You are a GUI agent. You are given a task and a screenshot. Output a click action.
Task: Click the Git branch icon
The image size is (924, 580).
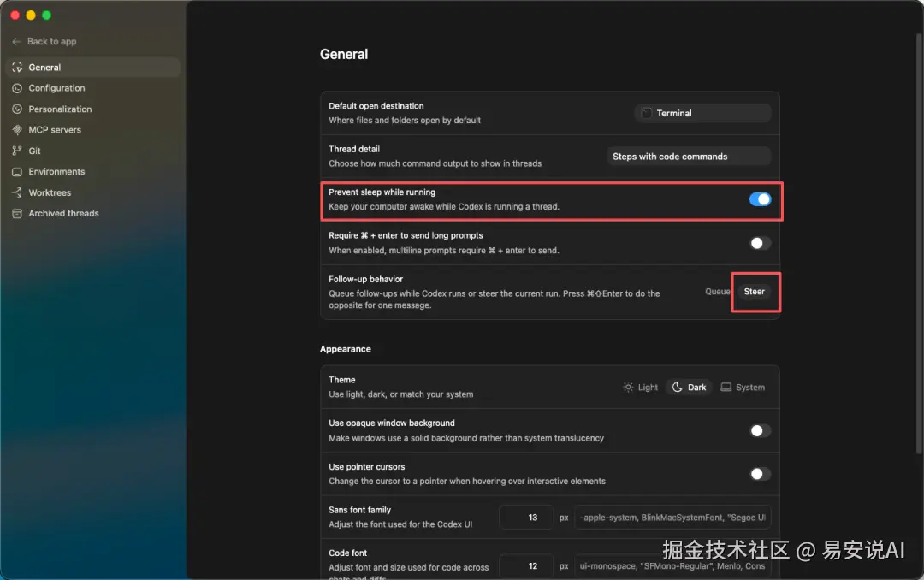tap(17, 151)
